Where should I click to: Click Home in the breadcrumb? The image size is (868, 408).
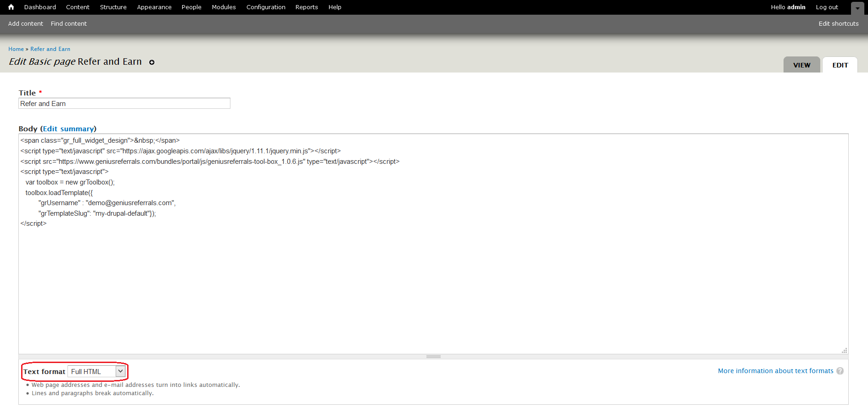pos(16,49)
